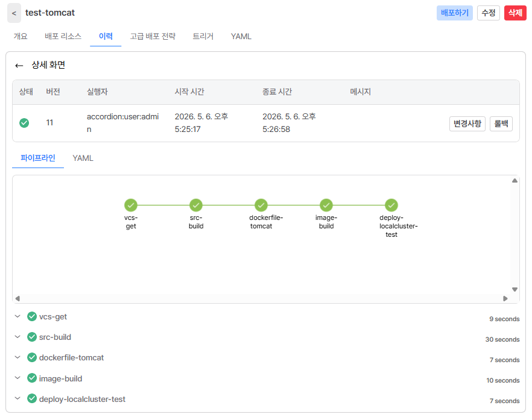
Task: Click the 롤백 button
Action: [x=501, y=124]
